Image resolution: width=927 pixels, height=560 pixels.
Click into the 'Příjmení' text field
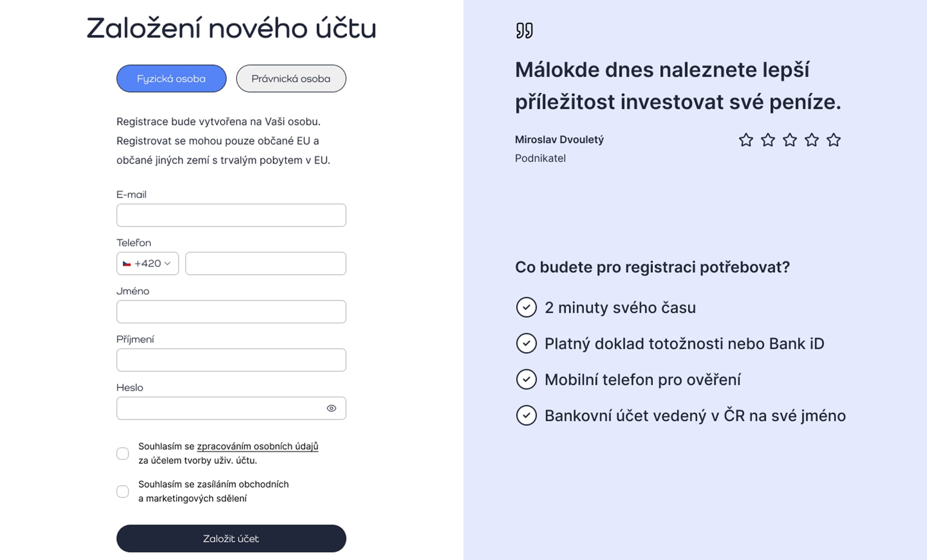231,360
